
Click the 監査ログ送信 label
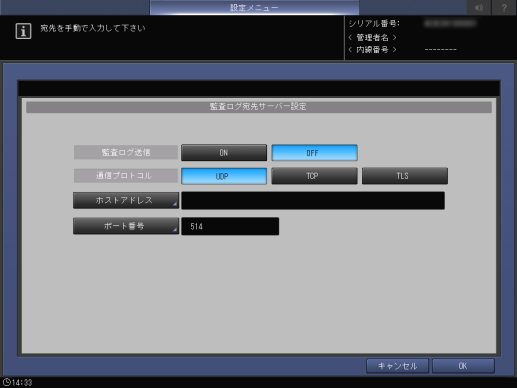[x=126, y=152]
